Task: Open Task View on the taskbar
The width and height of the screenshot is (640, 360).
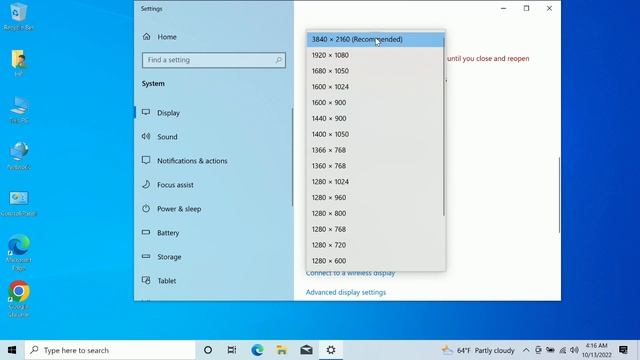Action: (232, 350)
